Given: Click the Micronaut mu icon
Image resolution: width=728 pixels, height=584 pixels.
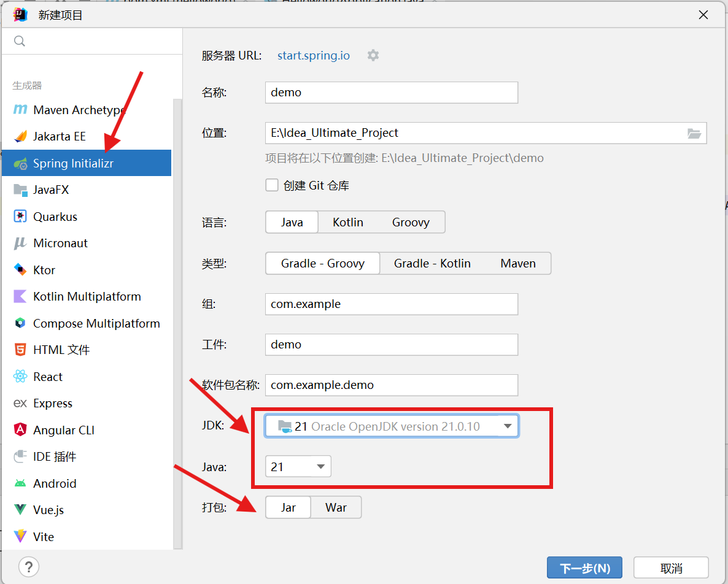Looking at the screenshot, I should (x=20, y=243).
